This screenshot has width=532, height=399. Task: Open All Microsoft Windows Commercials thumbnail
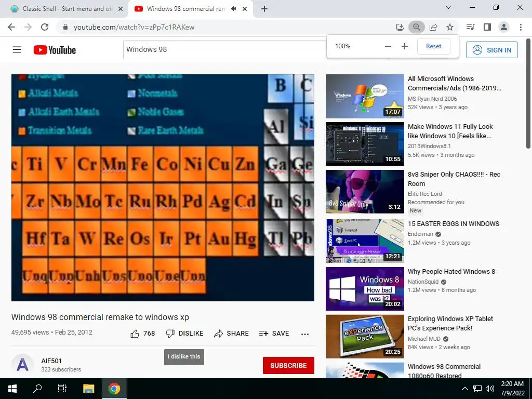[365, 96]
